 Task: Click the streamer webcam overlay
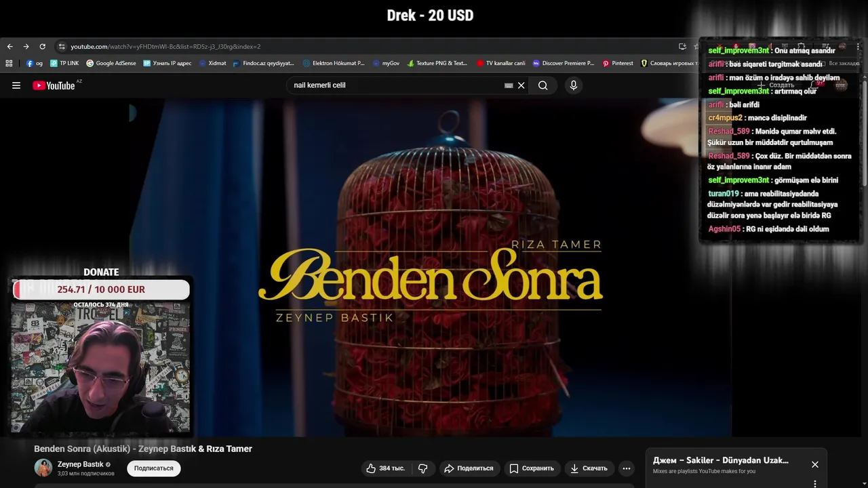coord(101,367)
